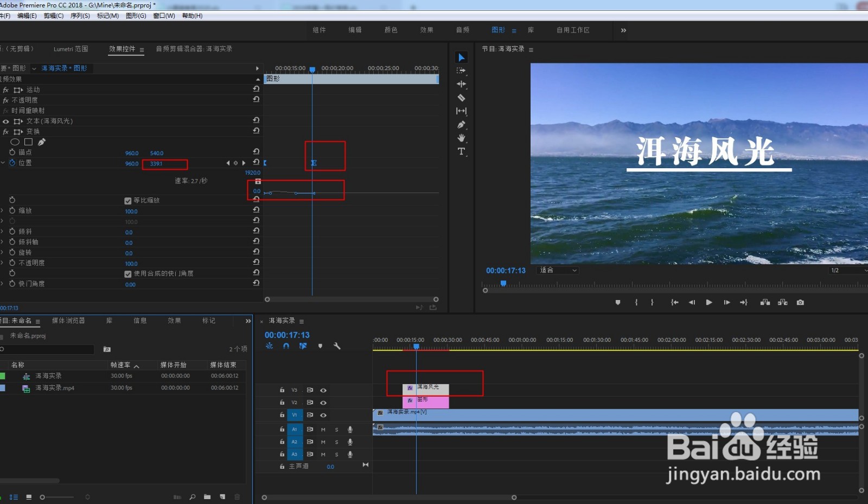Open timeline settings wrench
The width and height of the screenshot is (868, 504).
point(337,346)
